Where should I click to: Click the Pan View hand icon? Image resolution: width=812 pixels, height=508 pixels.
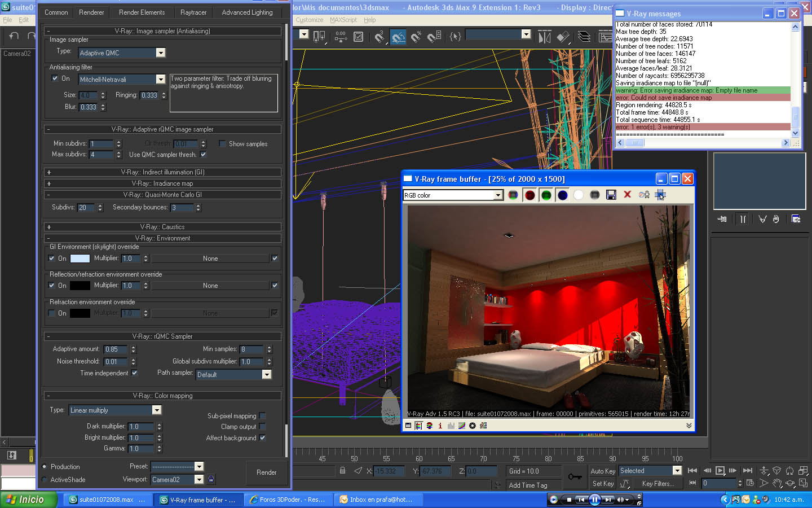pyautogui.click(x=777, y=483)
